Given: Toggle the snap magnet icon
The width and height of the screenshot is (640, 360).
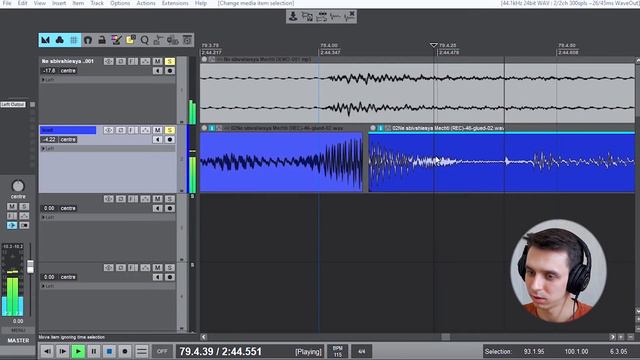Looking at the screenshot, I should [x=88, y=40].
